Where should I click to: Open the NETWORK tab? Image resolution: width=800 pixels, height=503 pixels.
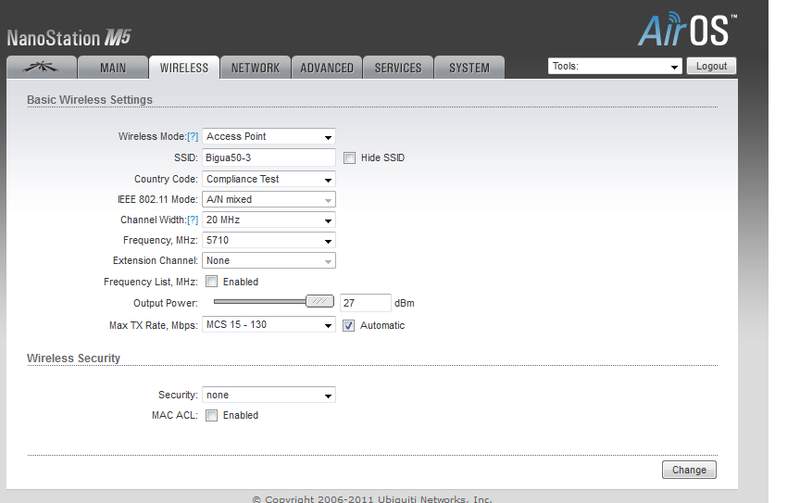pos(255,67)
